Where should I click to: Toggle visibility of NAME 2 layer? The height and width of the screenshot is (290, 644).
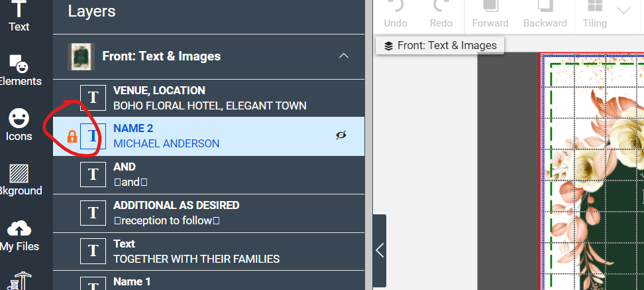[341, 135]
